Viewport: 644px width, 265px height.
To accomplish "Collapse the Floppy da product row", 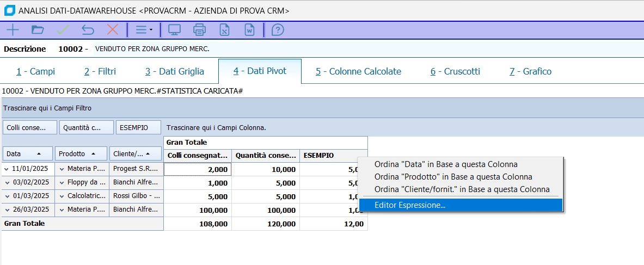I will pyautogui.click(x=62, y=182).
